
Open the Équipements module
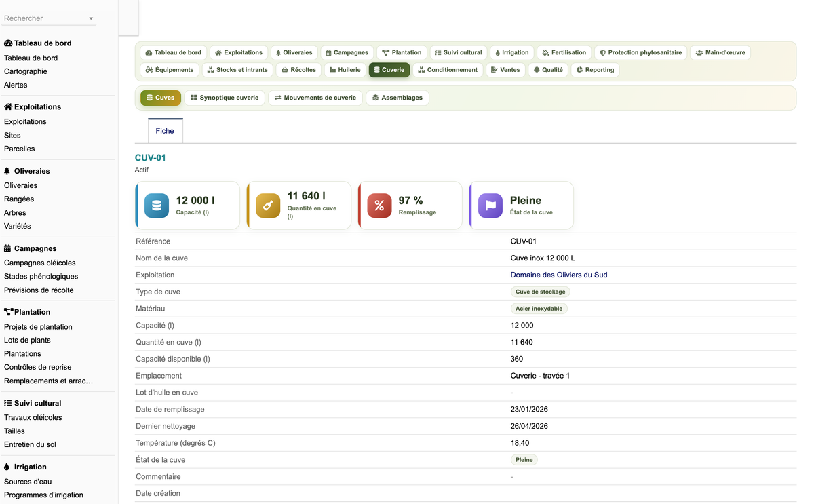tap(170, 69)
